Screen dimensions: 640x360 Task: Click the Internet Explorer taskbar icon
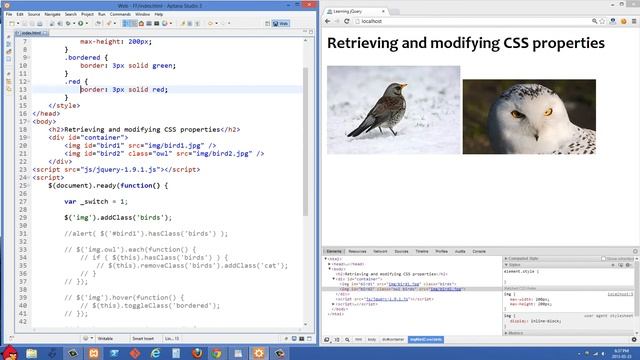click(155, 353)
